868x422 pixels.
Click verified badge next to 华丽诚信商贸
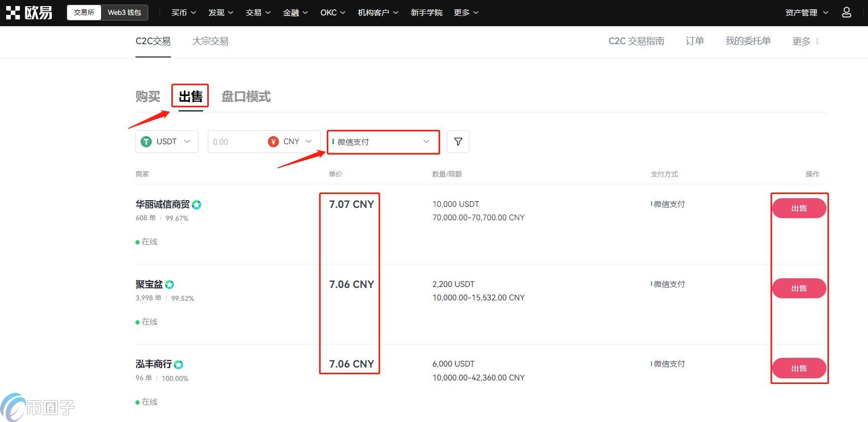[x=196, y=205]
